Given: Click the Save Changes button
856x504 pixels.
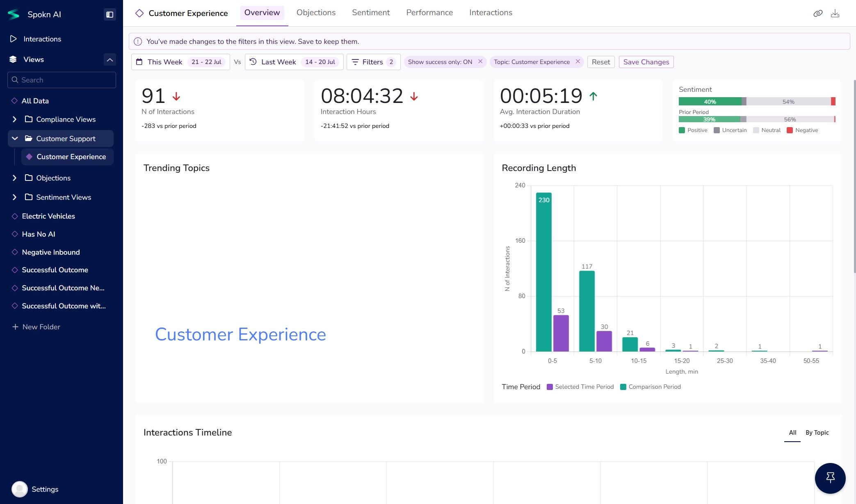Looking at the screenshot, I should [x=646, y=62].
